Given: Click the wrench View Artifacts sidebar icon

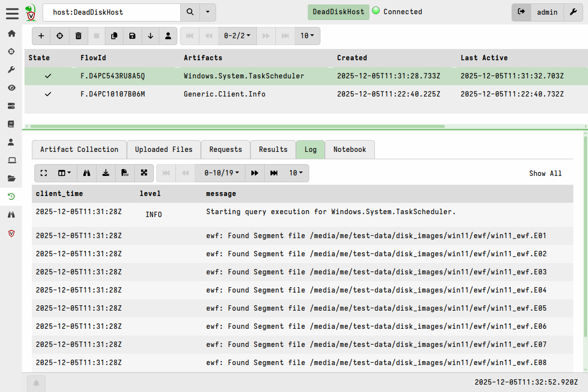Looking at the screenshot, I should click(11, 70).
